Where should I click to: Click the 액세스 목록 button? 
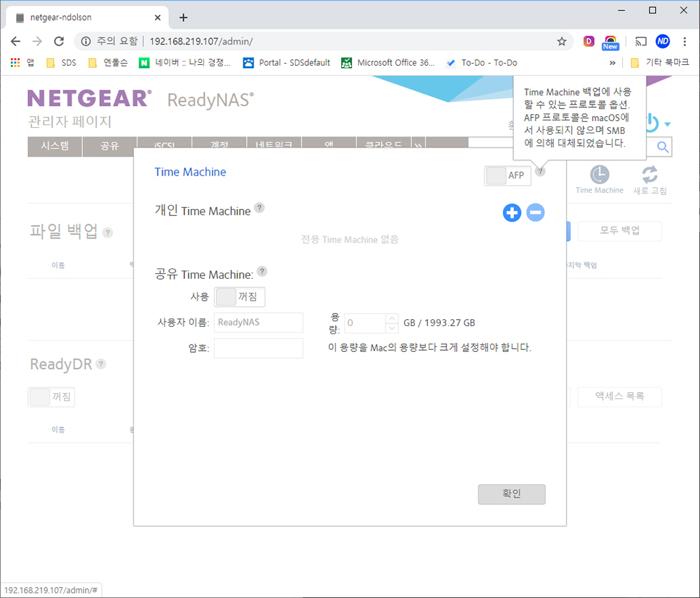coord(619,396)
